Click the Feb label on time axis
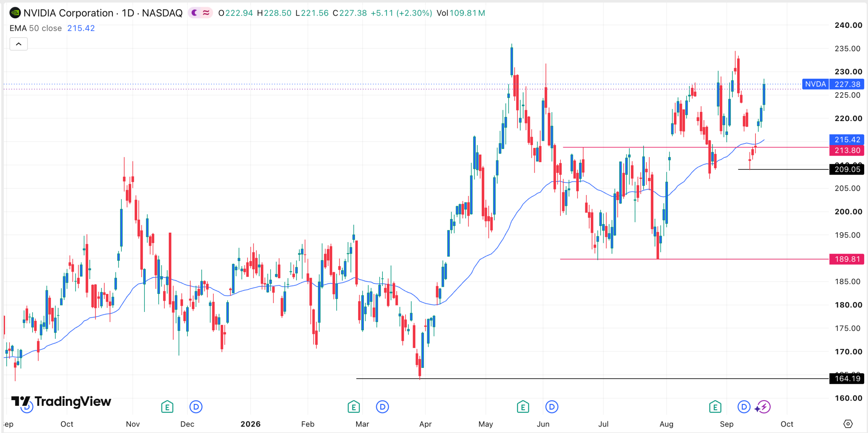This screenshot has height=433, width=868. (x=308, y=424)
